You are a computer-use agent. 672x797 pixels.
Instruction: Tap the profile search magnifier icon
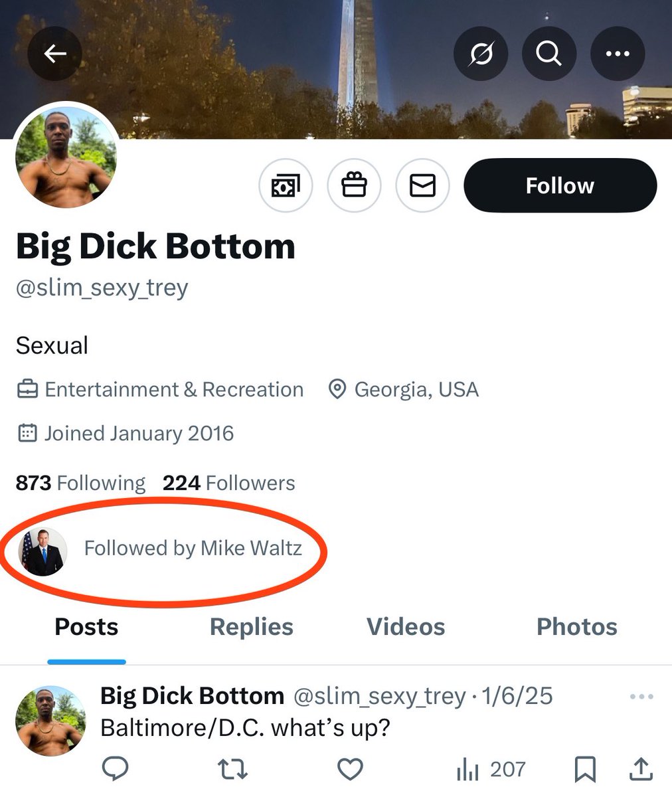click(x=549, y=54)
